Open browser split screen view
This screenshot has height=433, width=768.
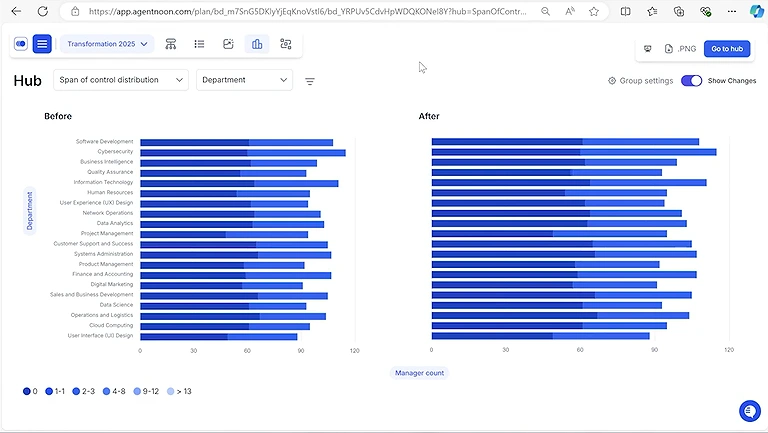click(625, 11)
